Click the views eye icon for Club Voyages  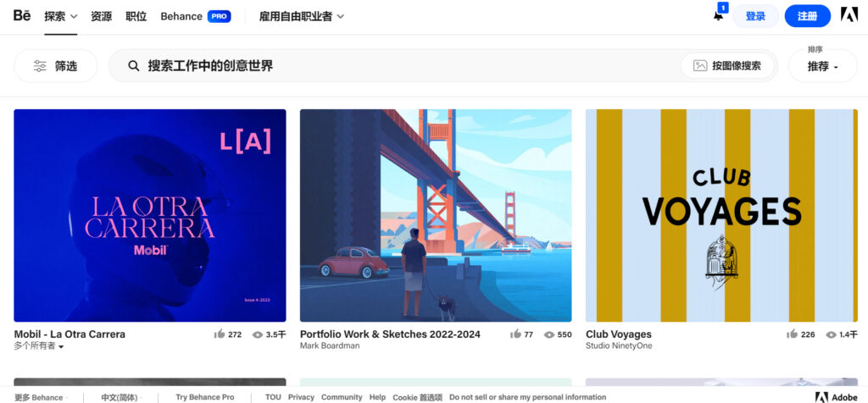pos(831,334)
